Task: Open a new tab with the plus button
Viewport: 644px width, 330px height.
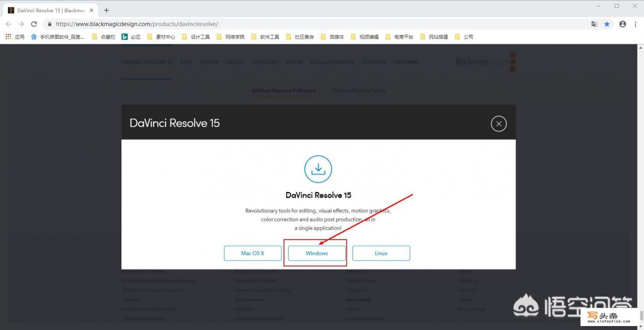Action: coord(106,10)
